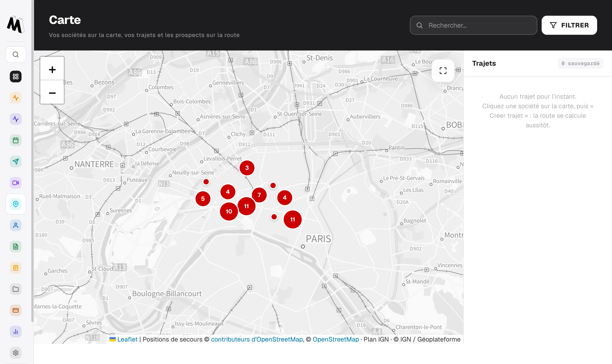
Task: Click the map cluster marker labeled 3
Action: [x=247, y=168]
